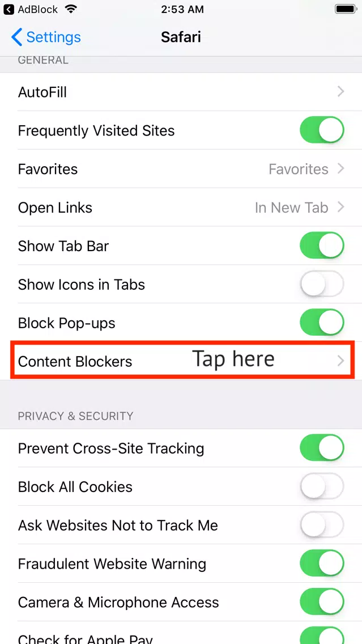
Task: Toggle Frequently Visited Sites off
Action: click(322, 130)
